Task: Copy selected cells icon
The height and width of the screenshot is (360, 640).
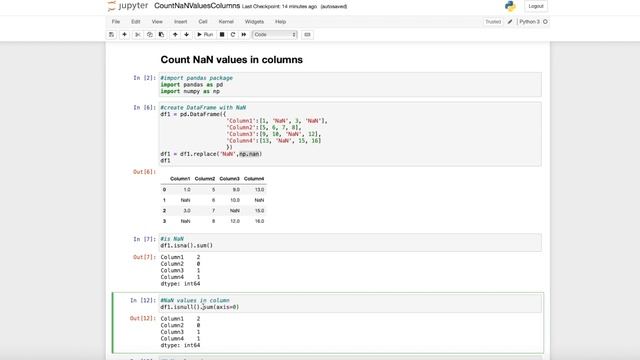Action: click(150, 35)
